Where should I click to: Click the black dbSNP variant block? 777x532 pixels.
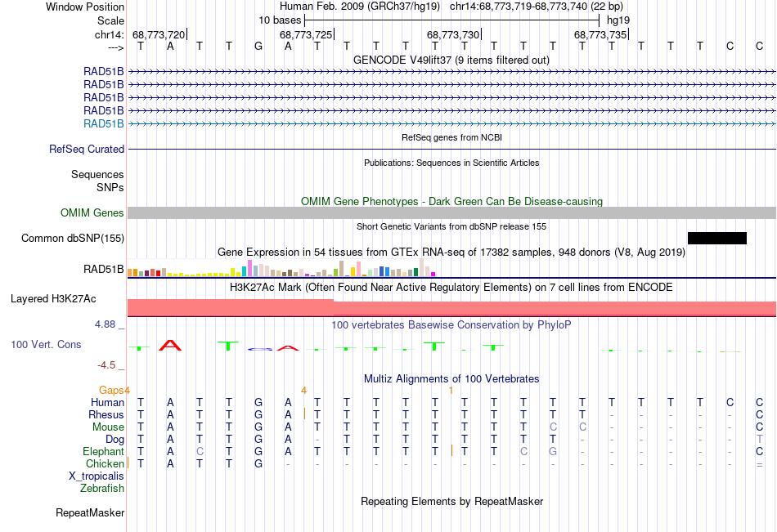click(x=717, y=239)
